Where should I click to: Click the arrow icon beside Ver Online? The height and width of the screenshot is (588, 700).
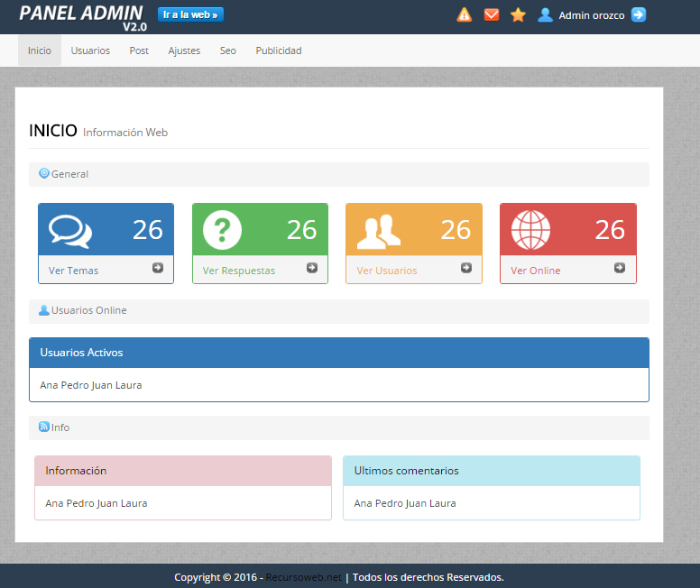(x=620, y=268)
